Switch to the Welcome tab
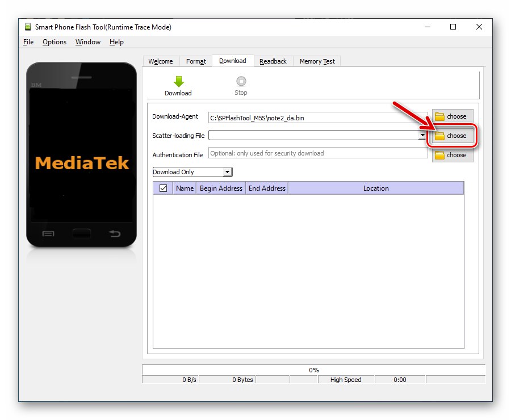The image size is (511, 420). [x=161, y=61]
